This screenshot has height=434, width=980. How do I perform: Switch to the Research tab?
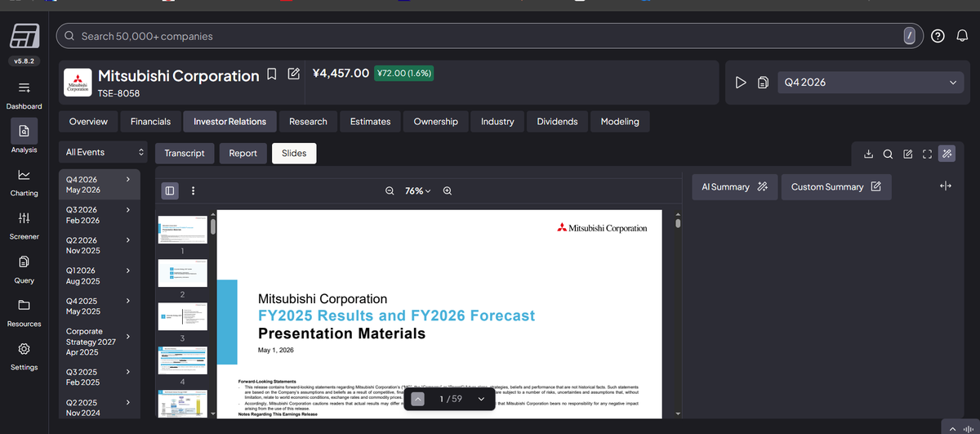click(x=308, y=122)
